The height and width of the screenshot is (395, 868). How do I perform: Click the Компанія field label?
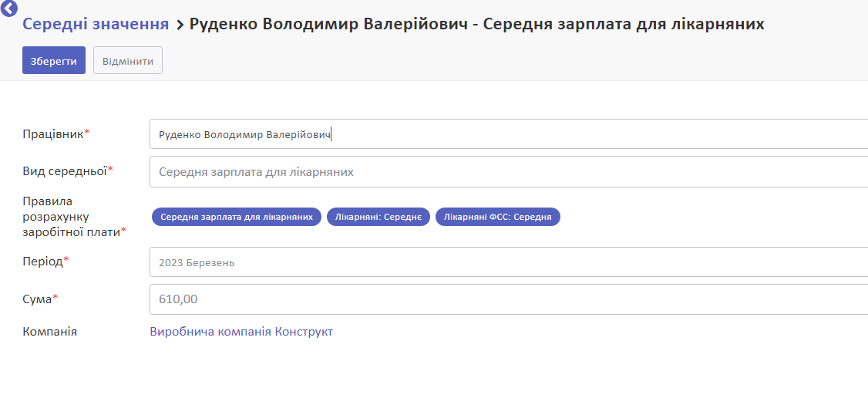click(x=50, y=332)
